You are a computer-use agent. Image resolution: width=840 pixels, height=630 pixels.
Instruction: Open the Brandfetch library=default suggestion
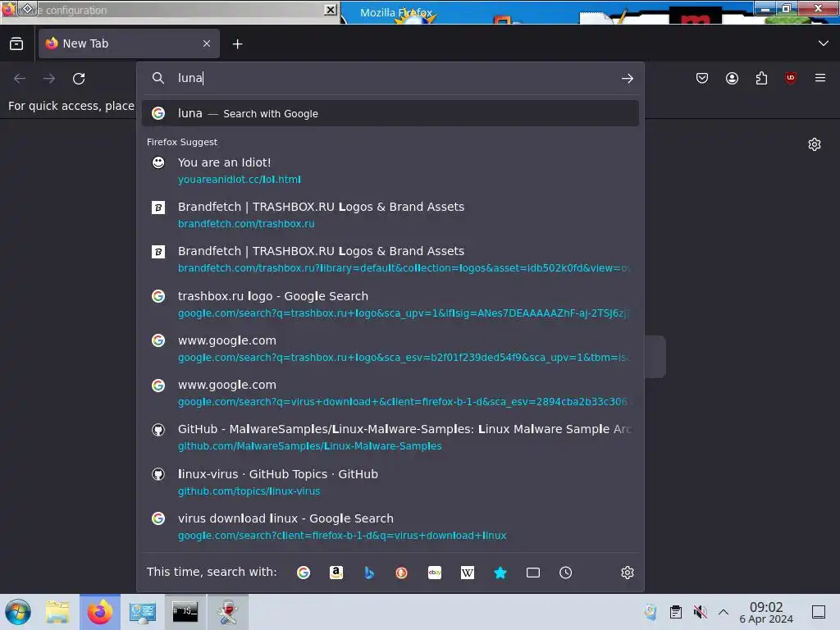(390, 259)
